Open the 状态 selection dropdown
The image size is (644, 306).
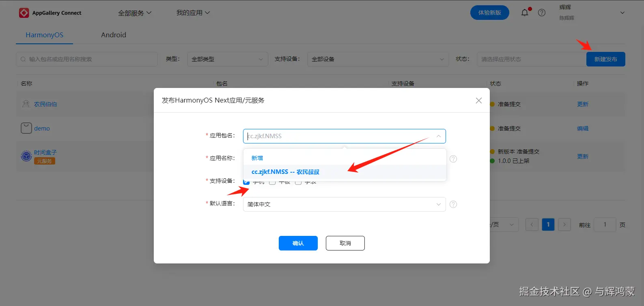click(532, 59)
